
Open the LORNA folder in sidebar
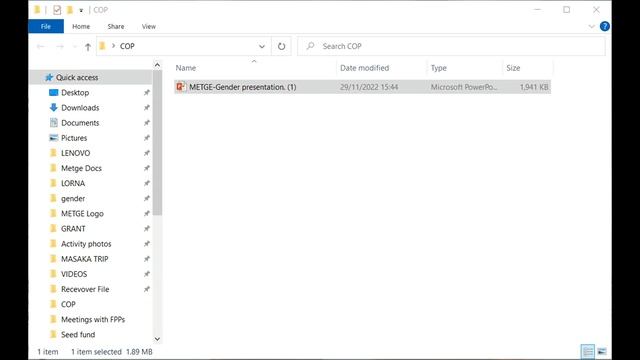coord(73,183)
